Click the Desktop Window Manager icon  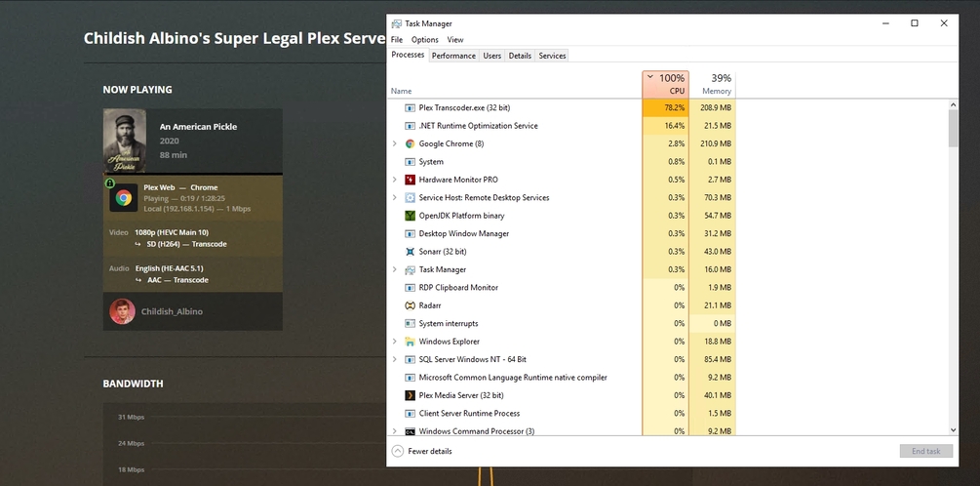[x=410, y=234]
